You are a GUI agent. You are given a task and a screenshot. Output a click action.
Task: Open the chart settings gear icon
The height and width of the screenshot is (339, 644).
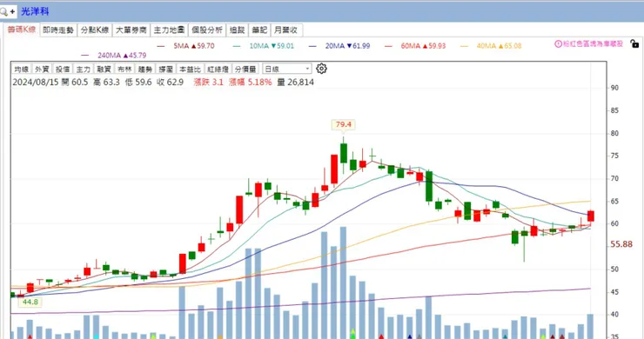[x=321, y=69]
